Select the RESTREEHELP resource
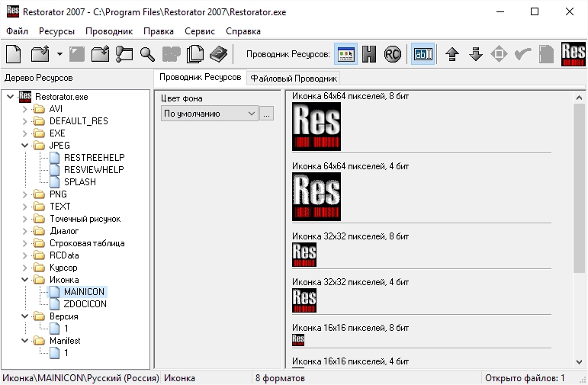 click(94, 158)
